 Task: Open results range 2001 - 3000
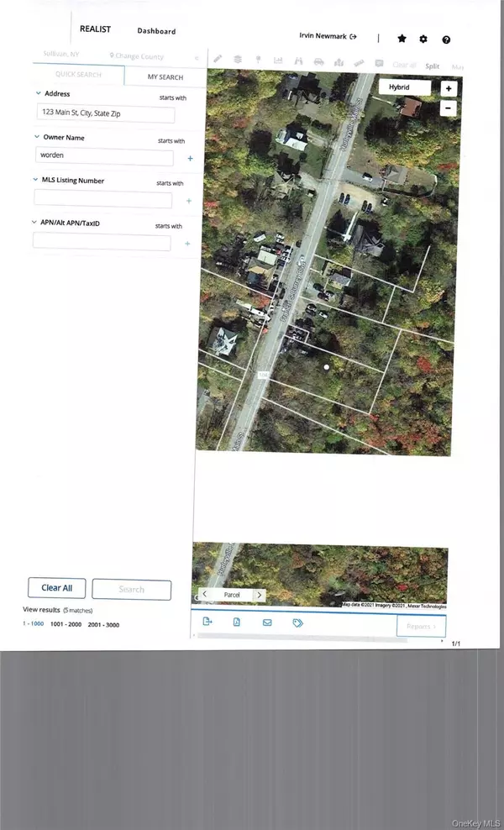tap(103, 625)
